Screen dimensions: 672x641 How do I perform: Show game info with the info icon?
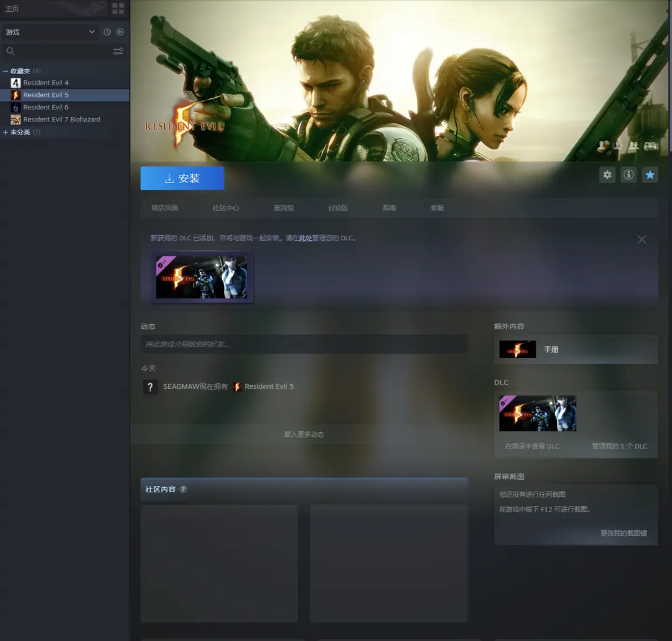click(628, 175)
